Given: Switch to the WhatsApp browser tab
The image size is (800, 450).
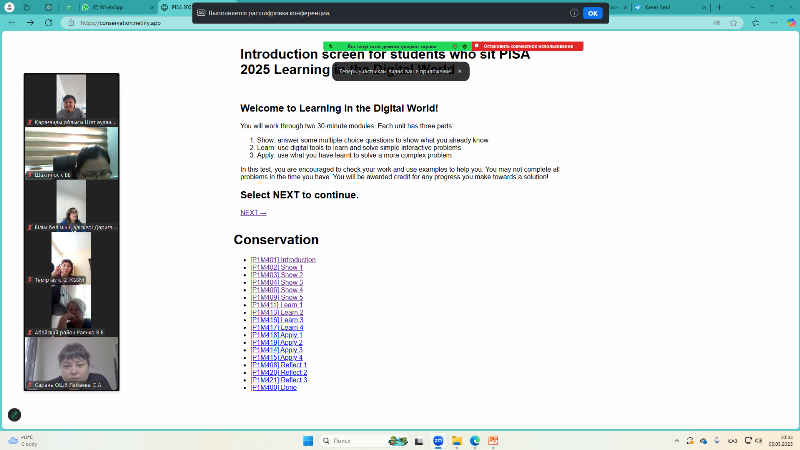Looking at the screenshot, I should (x=108, y=7).
